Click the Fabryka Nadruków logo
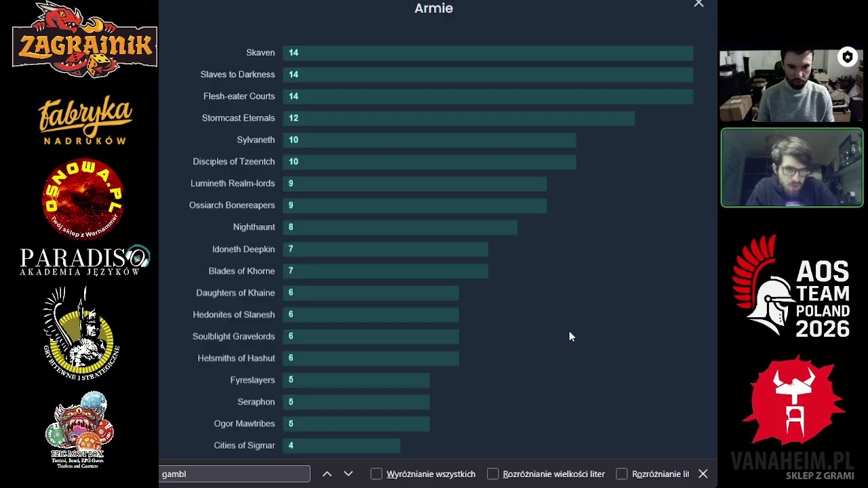Image resolution: width=868 pixels, height=488 pixels. [x=85, y=121]
